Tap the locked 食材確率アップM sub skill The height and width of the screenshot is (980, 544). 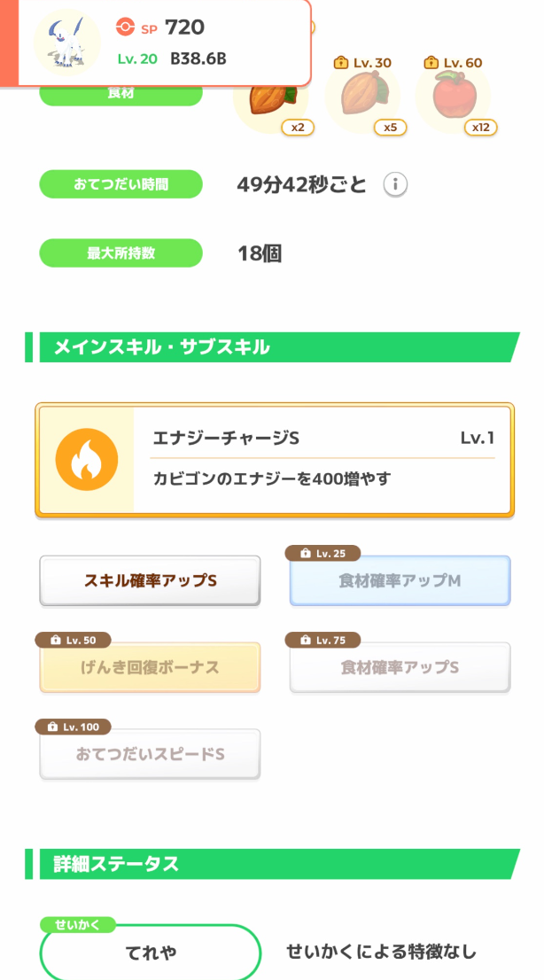tap(400, 581)
